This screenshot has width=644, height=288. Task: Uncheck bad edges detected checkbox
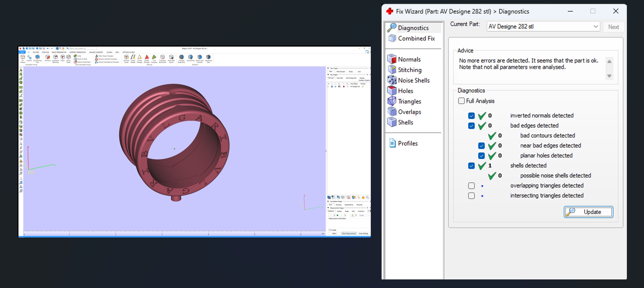471,126
